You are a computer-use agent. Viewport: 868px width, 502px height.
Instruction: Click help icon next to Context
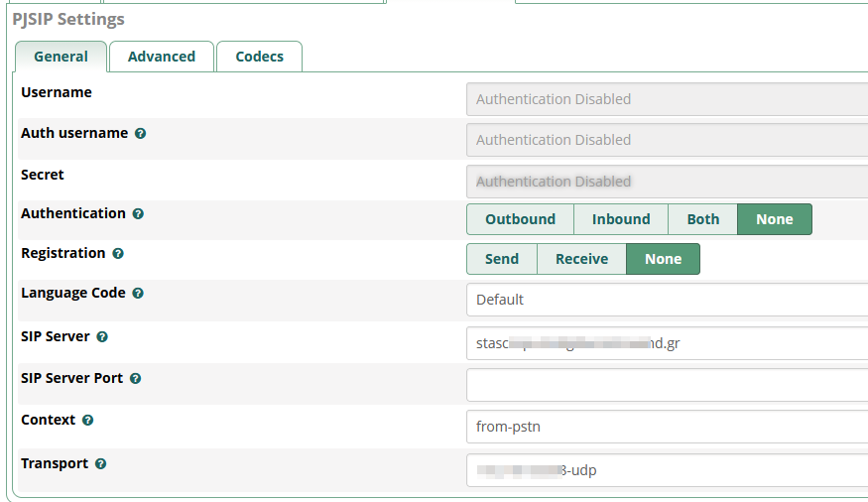click(87, 421)
